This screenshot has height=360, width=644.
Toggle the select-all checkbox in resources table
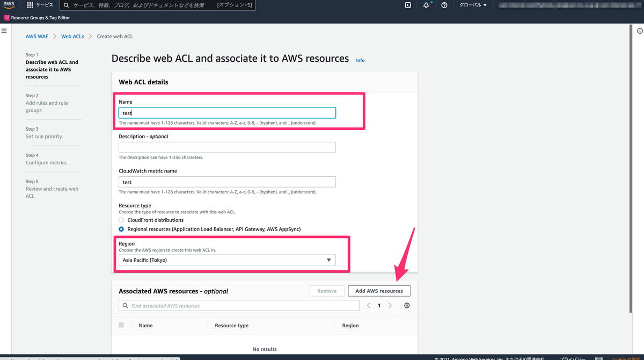tap(121, 325)
